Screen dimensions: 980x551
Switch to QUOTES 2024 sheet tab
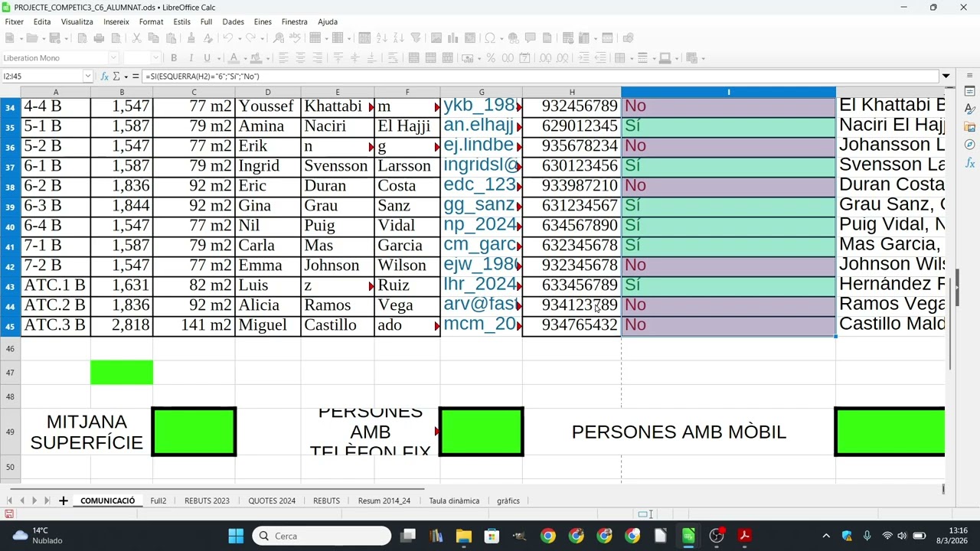272,500
